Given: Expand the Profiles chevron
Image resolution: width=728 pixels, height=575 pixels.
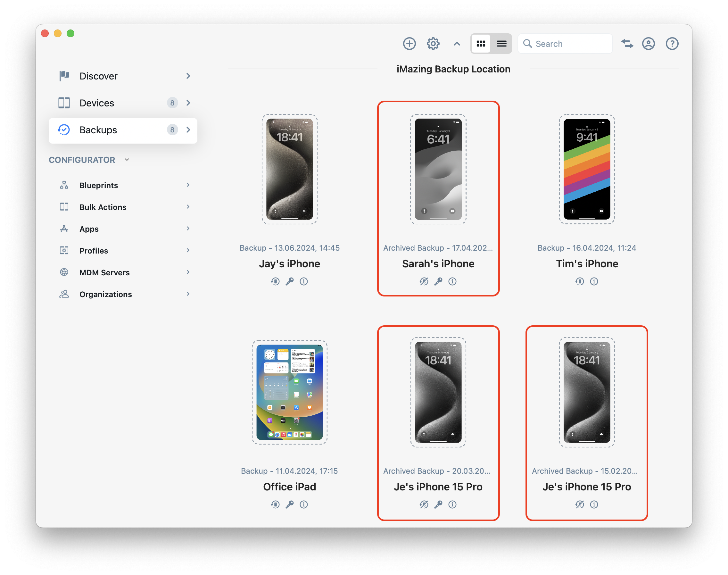Looking at the screenshot, I should pos(188,250).
